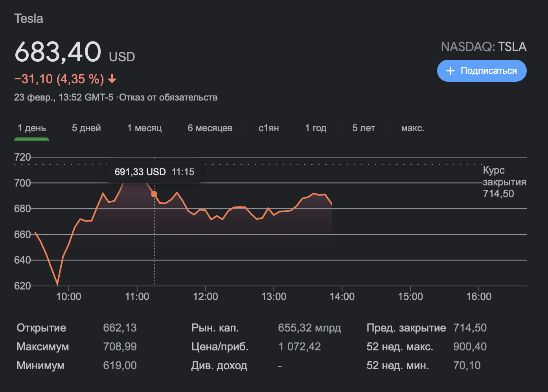Click the 12:00 label on time axis

[x=205, y=297]
